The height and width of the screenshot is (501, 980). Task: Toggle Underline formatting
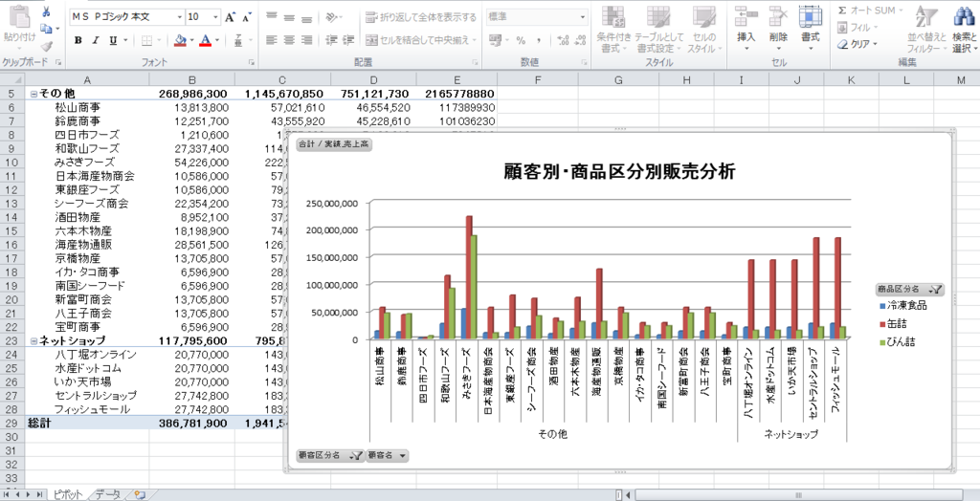pyautogui.click(x=113, y=40)
